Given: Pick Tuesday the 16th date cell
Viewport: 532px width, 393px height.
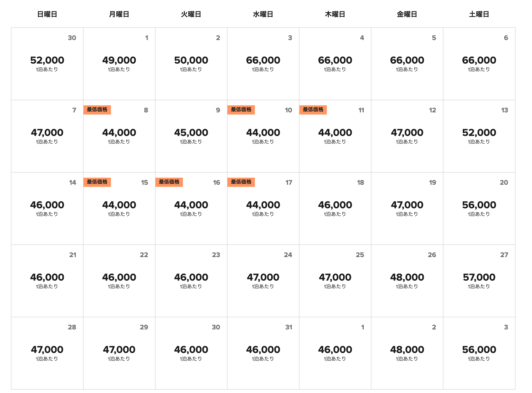Looking at the screenshot, I should pyautogui.click(x=191, y=209).
